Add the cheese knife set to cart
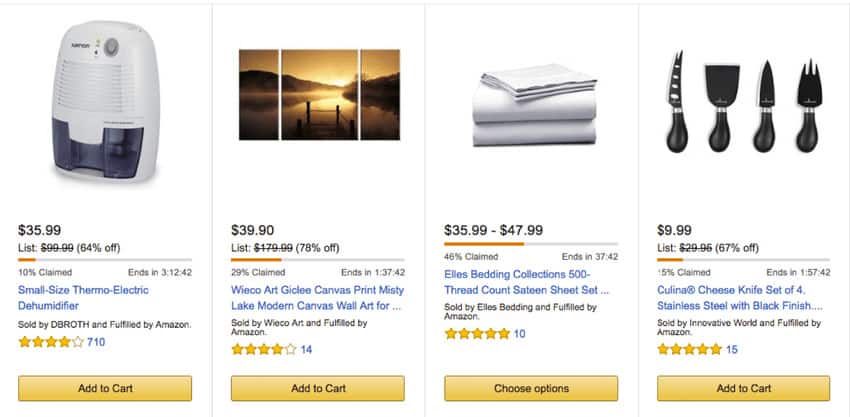The width and height of the screenshot is (850, 417). [x=744, y=388]
